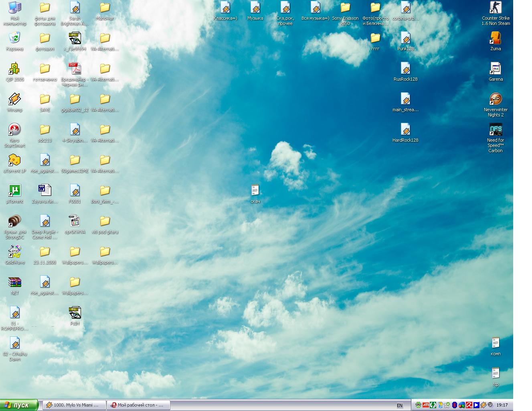Select the GoldWave shortcut icon

coord(14,252)
